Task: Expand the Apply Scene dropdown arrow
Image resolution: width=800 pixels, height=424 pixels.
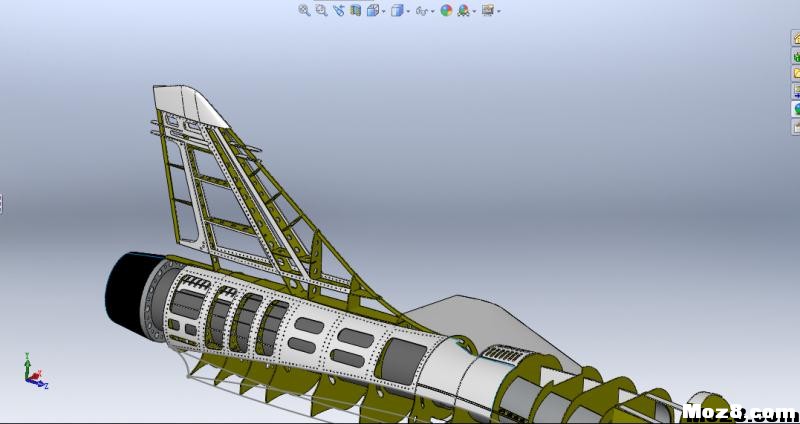Action: [x=474, y=11]
